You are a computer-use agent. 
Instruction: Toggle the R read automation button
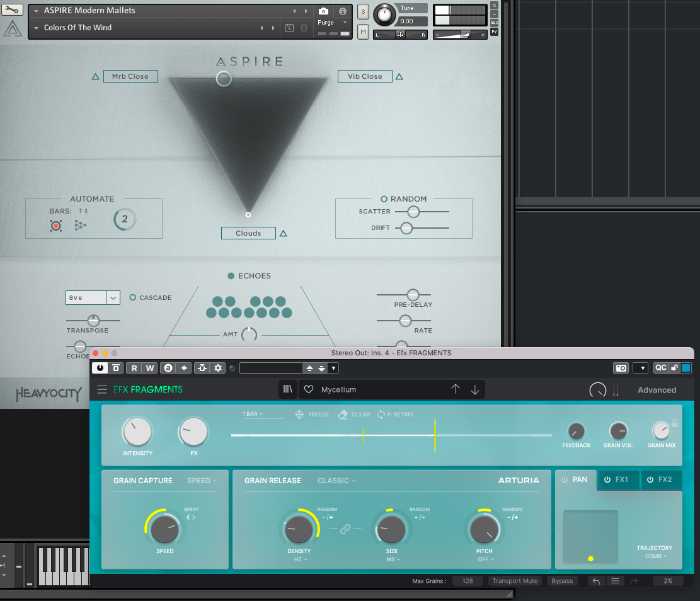click(x=134, y=368)
